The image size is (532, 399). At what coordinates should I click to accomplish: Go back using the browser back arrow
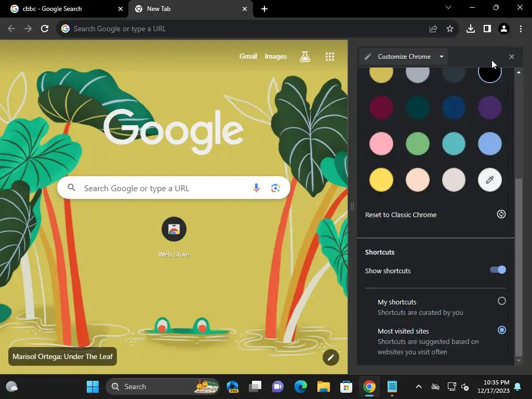11,29
